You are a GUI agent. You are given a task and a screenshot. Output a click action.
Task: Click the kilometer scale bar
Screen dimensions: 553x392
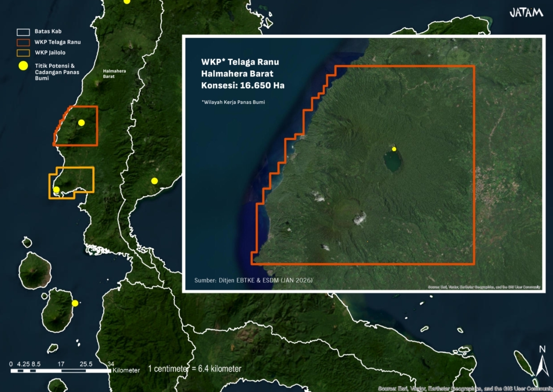coord(61,370)
